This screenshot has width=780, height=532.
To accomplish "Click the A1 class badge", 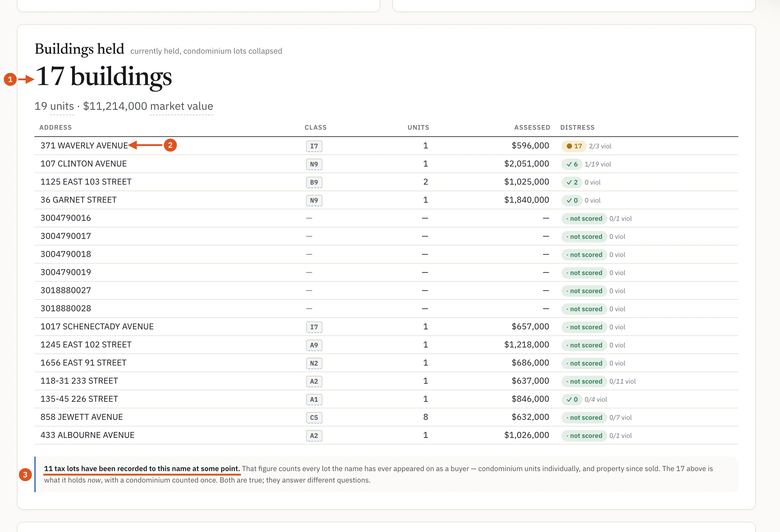I will [314, 400].
